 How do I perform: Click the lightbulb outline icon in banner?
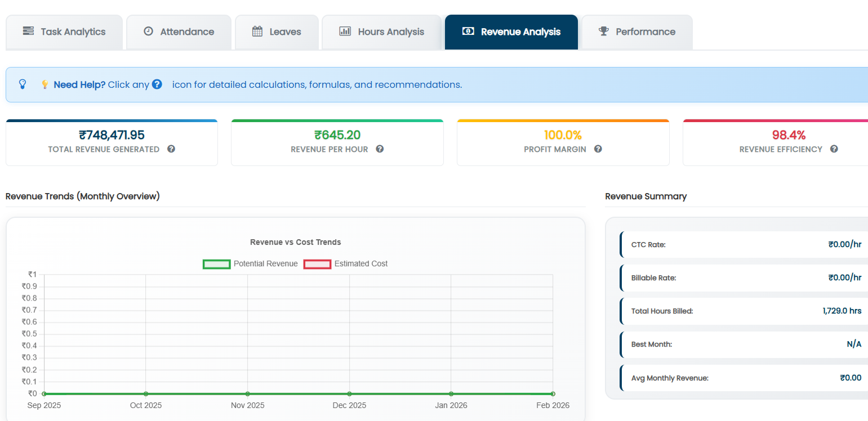click(23, 84)
